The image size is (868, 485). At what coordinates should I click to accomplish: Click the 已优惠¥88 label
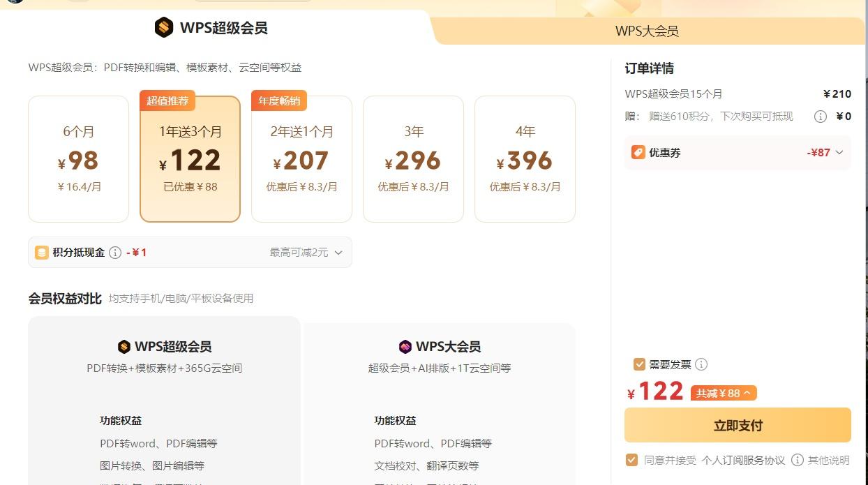click(x=190, y=187)
